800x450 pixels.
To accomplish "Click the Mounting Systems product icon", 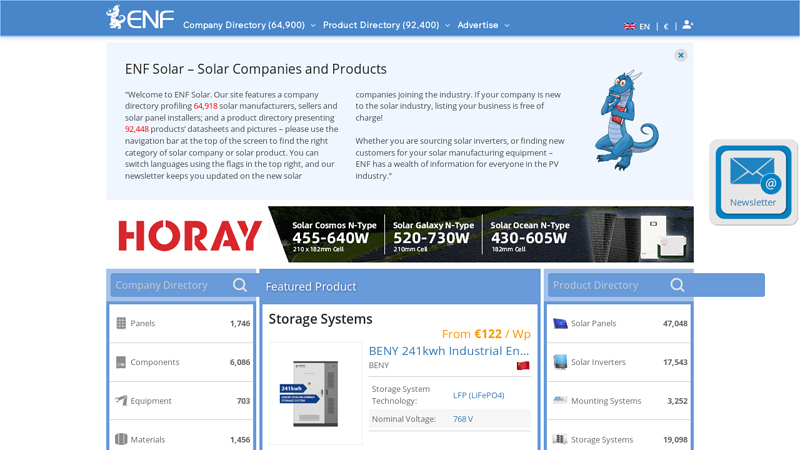I will click(560, 401).
